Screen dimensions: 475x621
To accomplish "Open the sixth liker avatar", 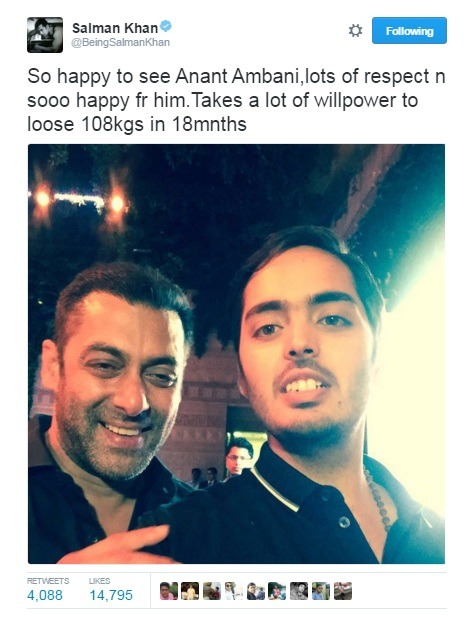I will pyautogui.click(x=277, y=591).
